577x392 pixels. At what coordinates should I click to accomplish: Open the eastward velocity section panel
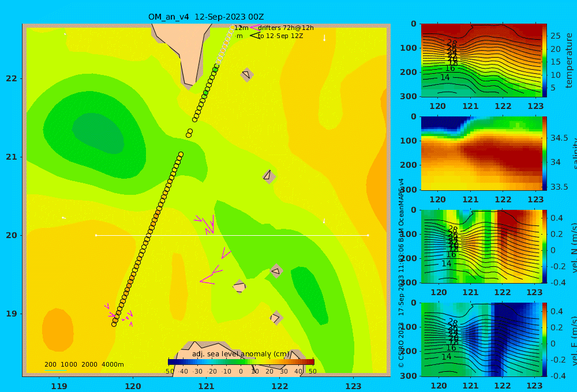[x=481, y=340]
